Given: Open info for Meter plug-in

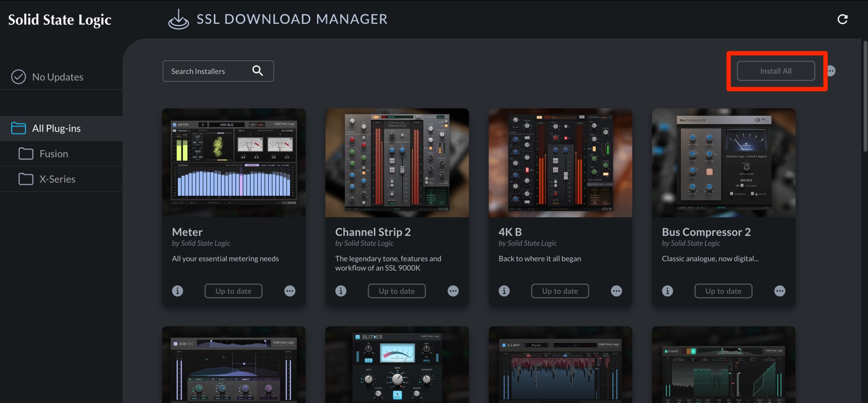Looking at the screenshot, I should click(x=177, y=291).
